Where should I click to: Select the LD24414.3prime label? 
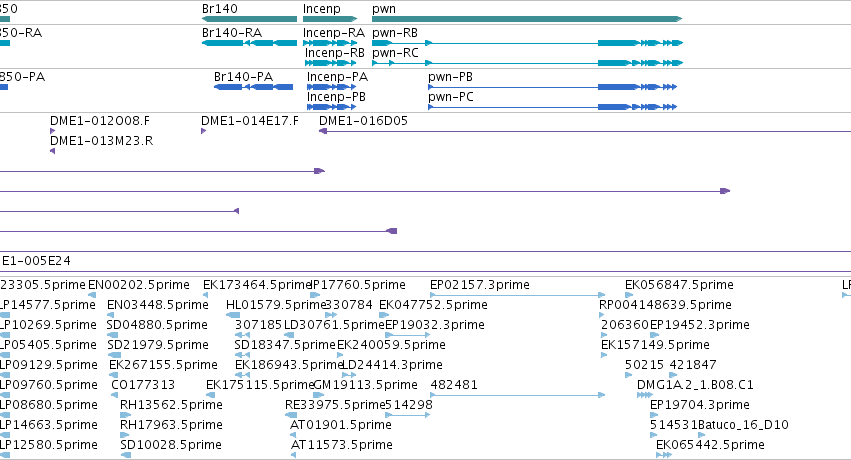(392, 365)
